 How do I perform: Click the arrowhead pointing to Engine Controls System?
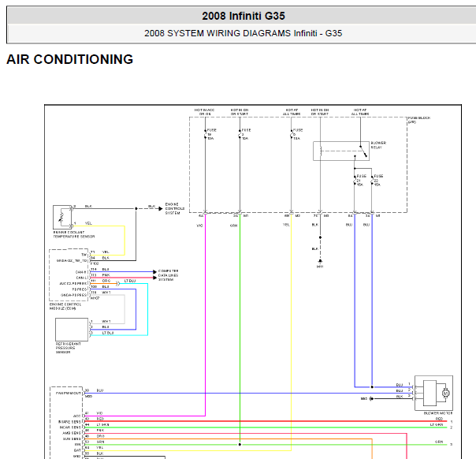[161, 208]
